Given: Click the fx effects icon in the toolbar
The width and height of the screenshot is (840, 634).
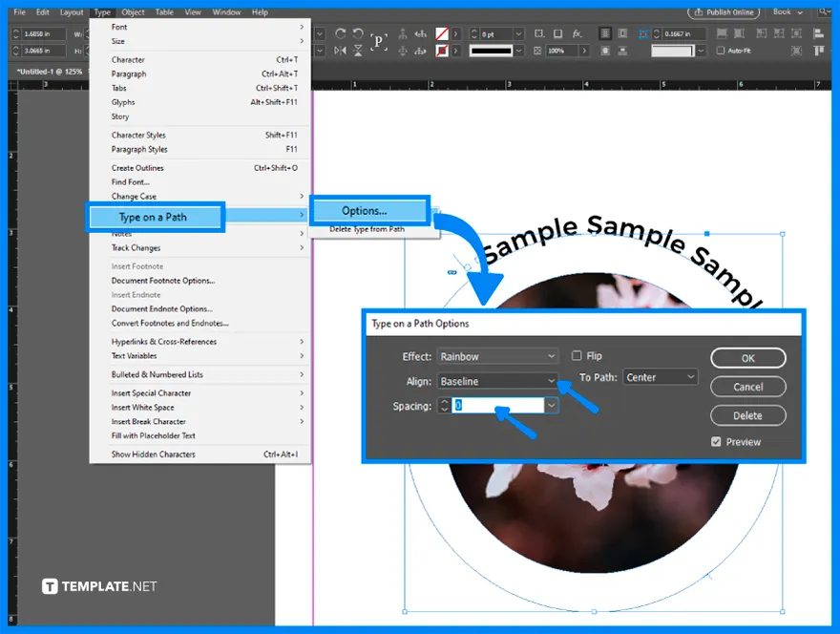Looking at the screenshot, I should pos(577,32).
